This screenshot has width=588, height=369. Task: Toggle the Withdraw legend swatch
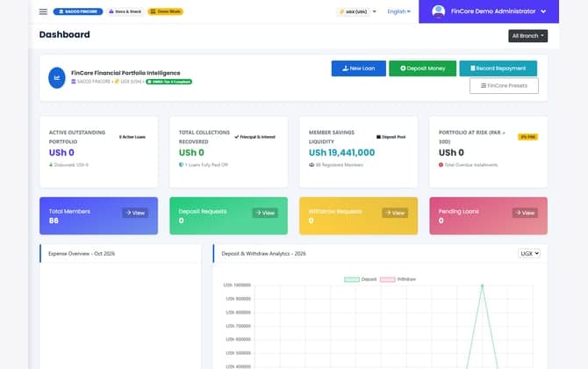click(387, 279)
